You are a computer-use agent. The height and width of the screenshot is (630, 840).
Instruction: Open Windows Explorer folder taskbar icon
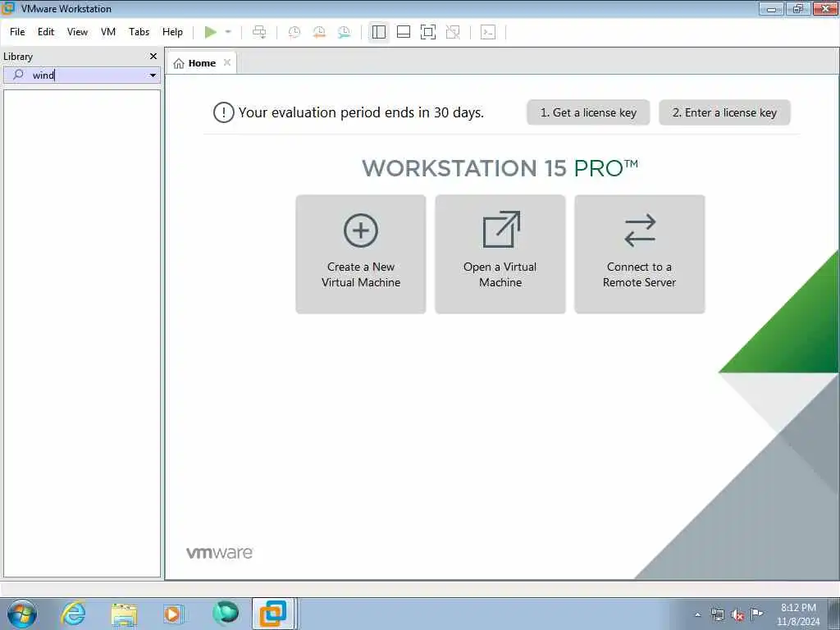tap(124, 614)
